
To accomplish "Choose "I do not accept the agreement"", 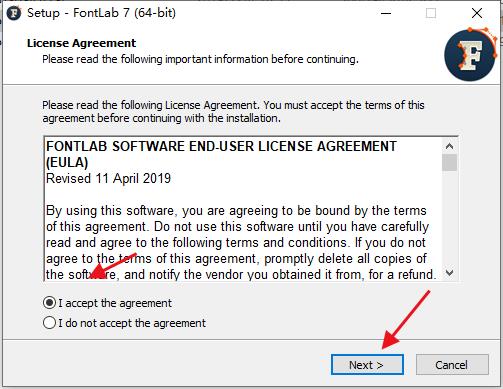I will [x=124, y=323].
